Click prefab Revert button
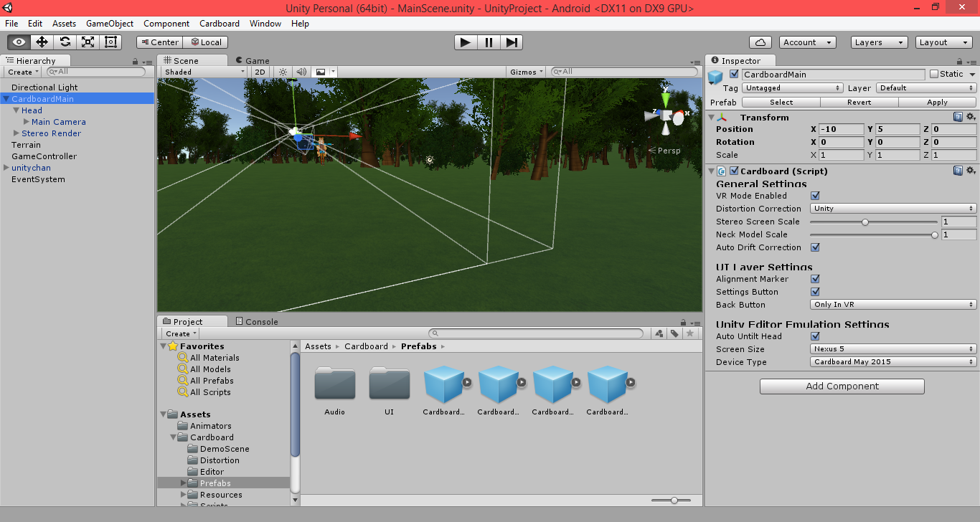Screen dimensions: 980x522 pos(859,103)
